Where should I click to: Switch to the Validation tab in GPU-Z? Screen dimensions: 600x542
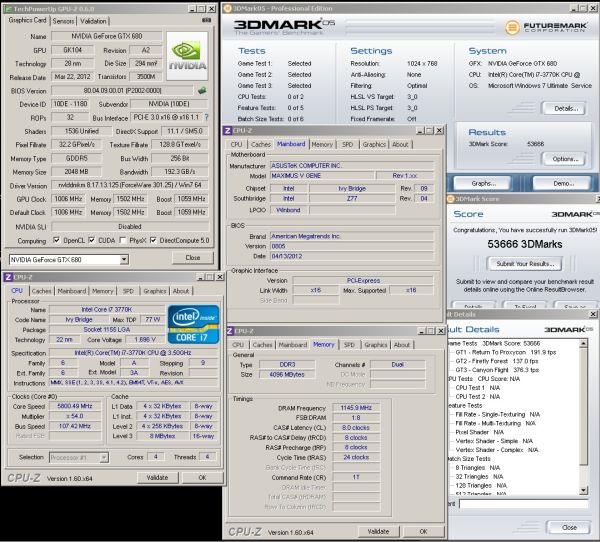93,21
